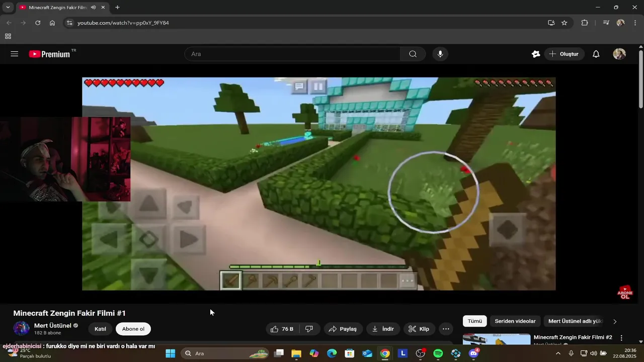
Task: Open Spotify from taskbar
Action: [438, 353]
